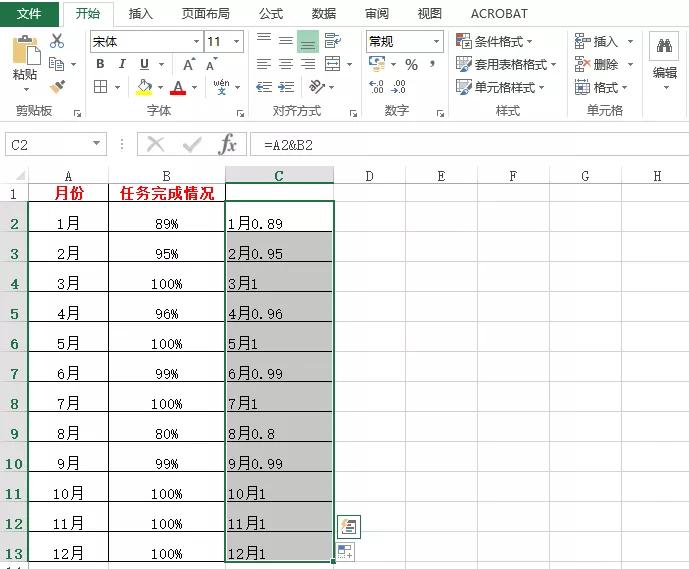Center text horizontally
The image size is (689, 569).
[286, 64]
